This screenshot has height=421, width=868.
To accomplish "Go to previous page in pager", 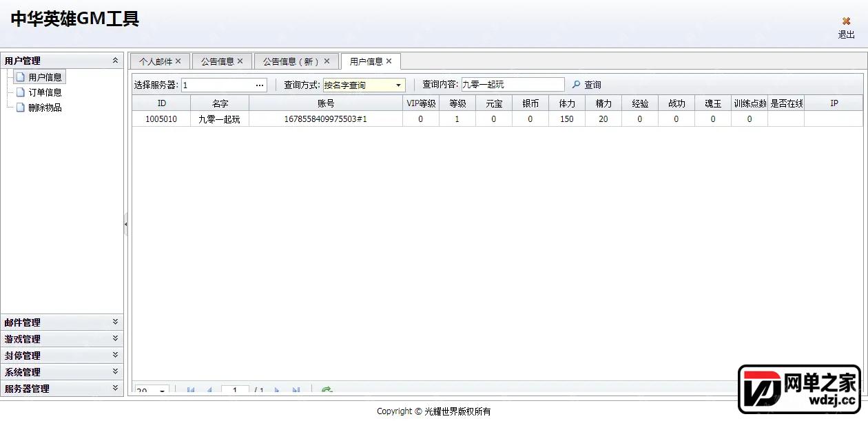I will [x=209, y=391].
